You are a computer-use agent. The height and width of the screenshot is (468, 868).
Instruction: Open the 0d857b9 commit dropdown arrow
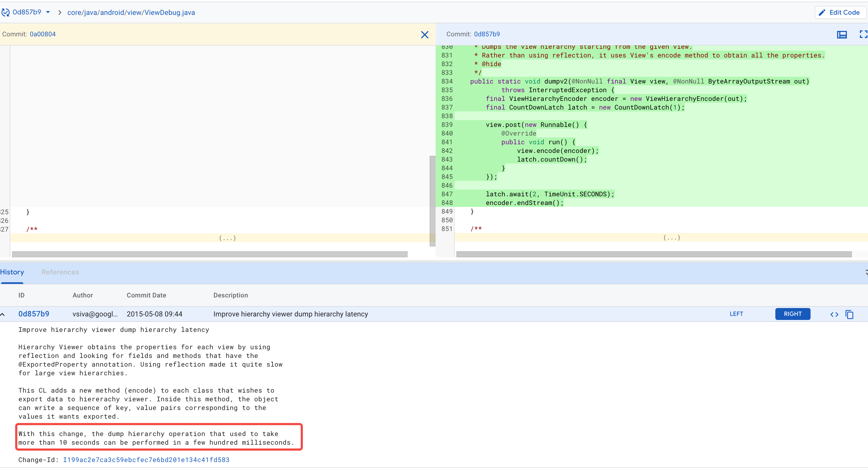[x=48, y=12]
